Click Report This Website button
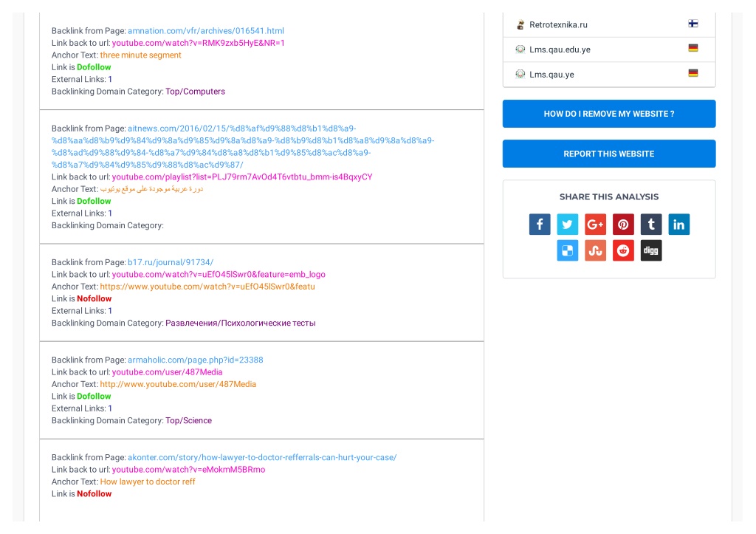 tap(609, 154)
